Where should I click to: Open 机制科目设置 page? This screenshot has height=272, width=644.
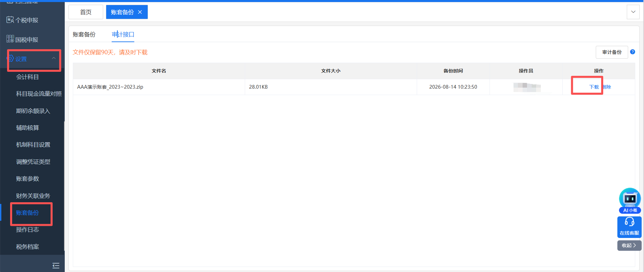(33, 145)
